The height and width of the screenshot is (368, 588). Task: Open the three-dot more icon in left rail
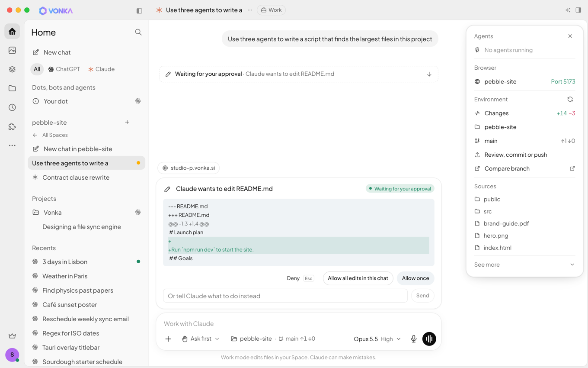pyautogui.click(x=12, y=145)
